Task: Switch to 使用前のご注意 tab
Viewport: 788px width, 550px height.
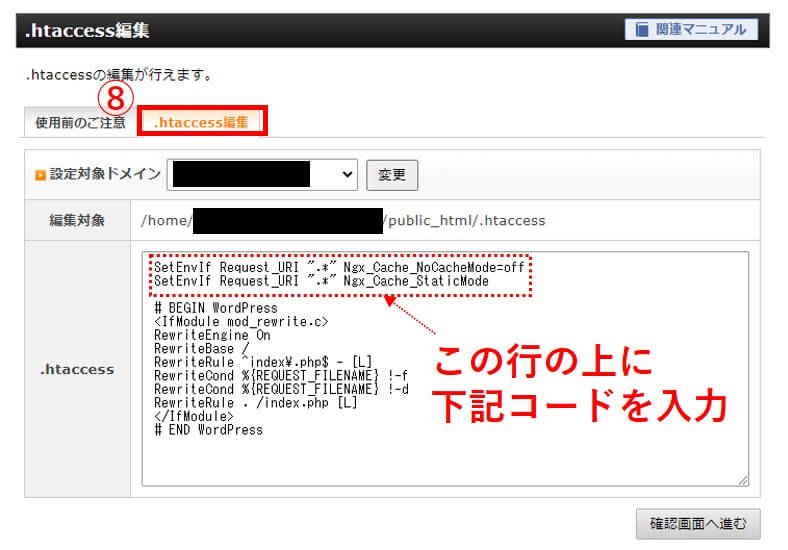Action: point(80,122)
